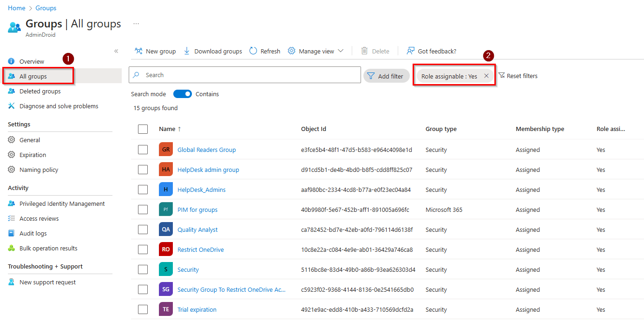The image size is (644, 328).
Task: Open the HelpDesk_Admins group
Action: [x=201, y=190]
